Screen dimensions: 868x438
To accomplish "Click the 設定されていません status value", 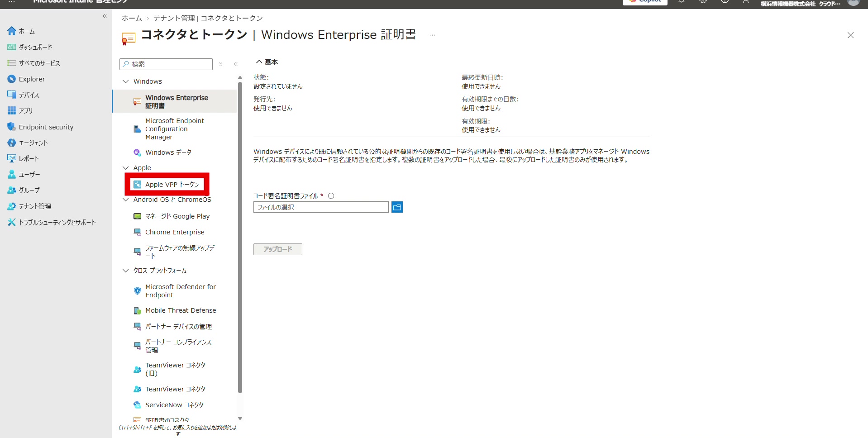I will click(x=278, y=86).
